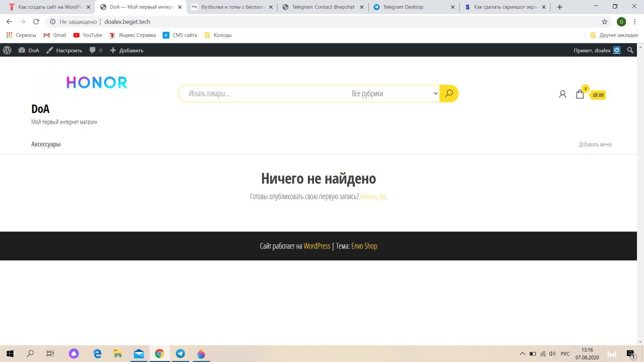Viewport: 644px width, 362px height.
Task: Open the WordPress footer link
Action: [317, 246]
